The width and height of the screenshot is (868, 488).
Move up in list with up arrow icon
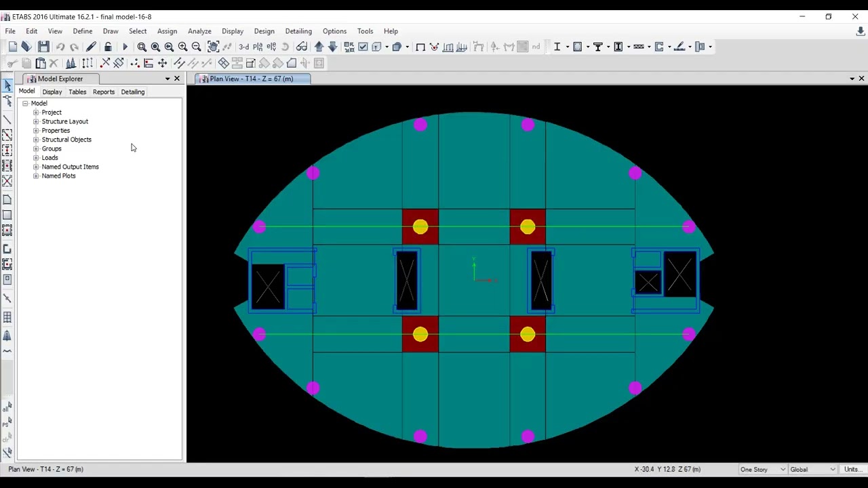tap(319, 47)
